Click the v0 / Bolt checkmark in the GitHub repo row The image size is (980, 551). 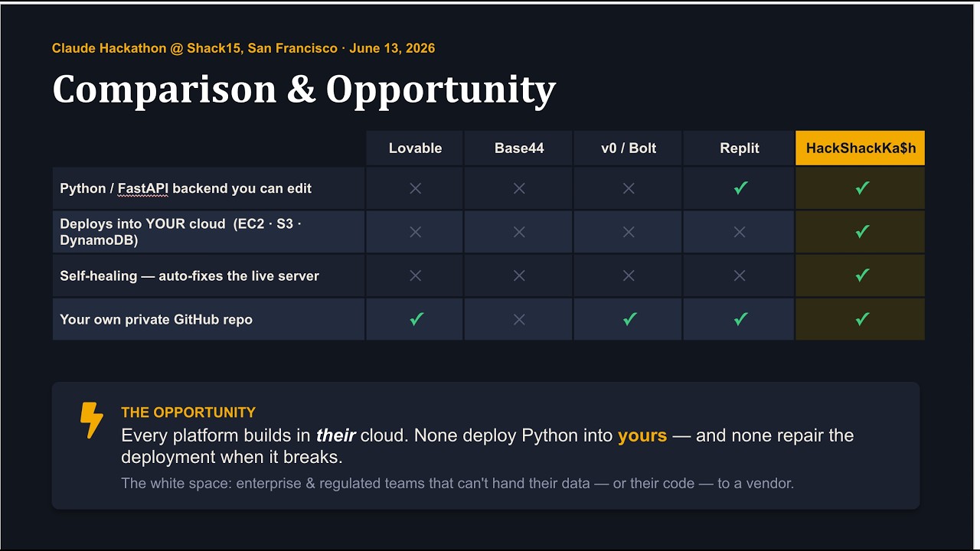[629, 319]
